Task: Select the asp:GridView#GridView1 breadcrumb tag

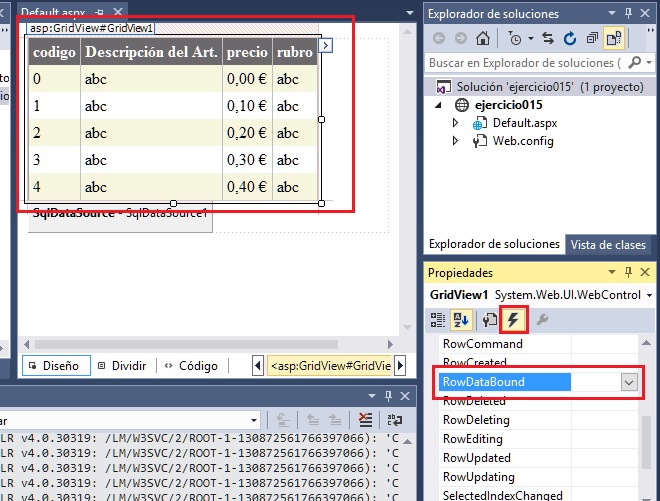Action: [330, 365]
